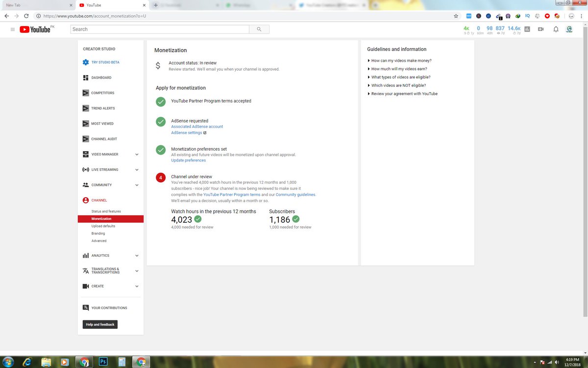Expand 'Review your agreement with YouTube'
Image resolution: width=588 pixels, height=368 pixels.
tap(402, 94)
